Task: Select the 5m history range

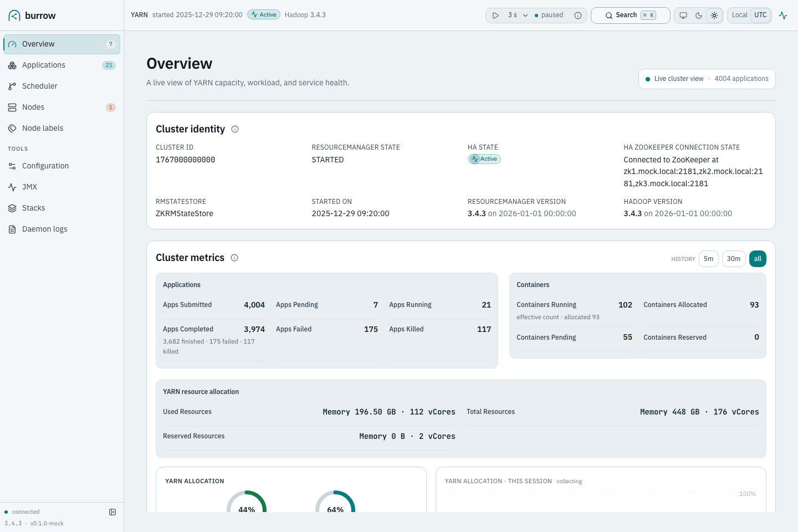Action: (x=709, y=259)
